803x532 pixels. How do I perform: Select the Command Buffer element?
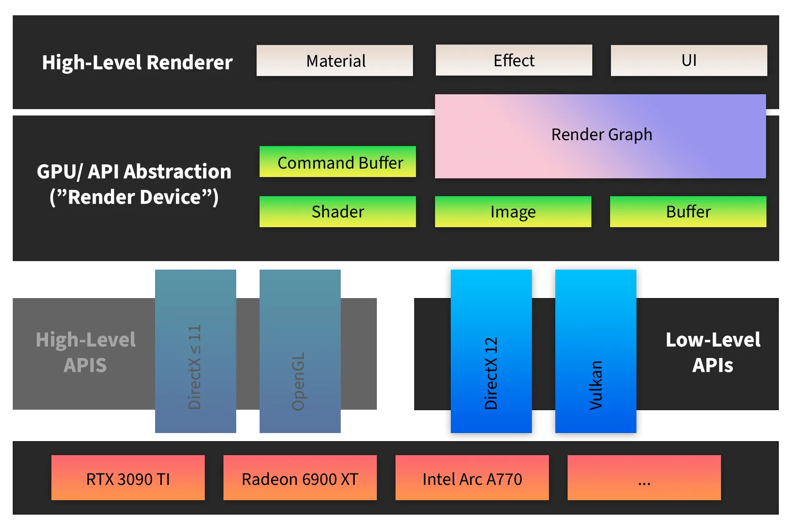(x=337, y=162)
